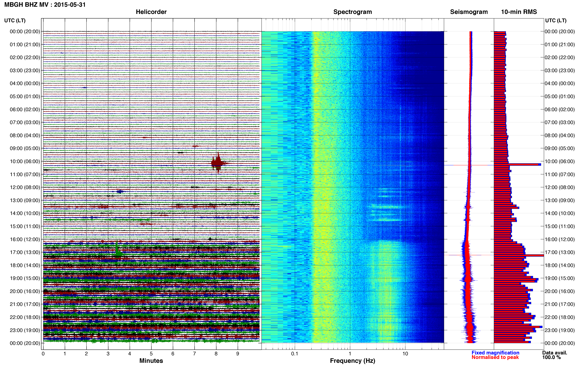Click the '10-min RMS' panel heading
The height and width of the screenshot is (368, 588).
(519, 12)
